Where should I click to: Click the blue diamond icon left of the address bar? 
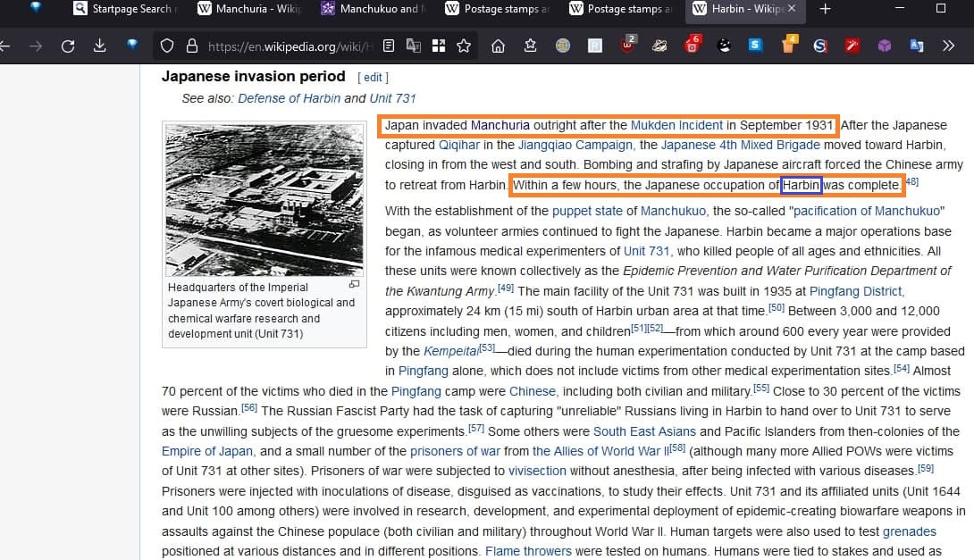click(x=131, y=44)
